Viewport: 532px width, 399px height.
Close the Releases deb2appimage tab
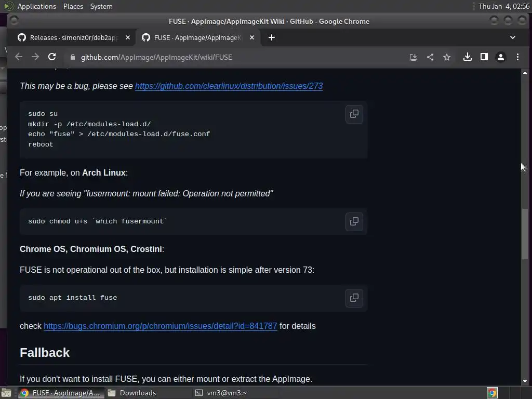[128, 37]
